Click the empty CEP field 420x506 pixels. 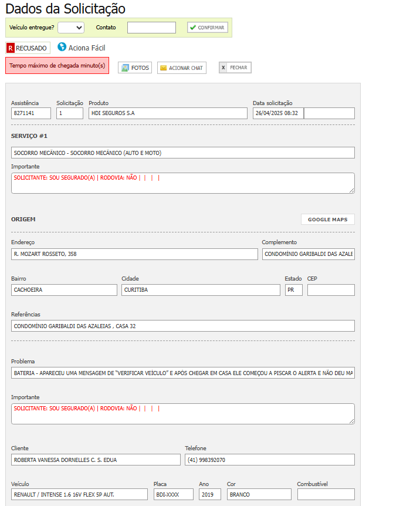pyautogui.click(x=331, y=290)
